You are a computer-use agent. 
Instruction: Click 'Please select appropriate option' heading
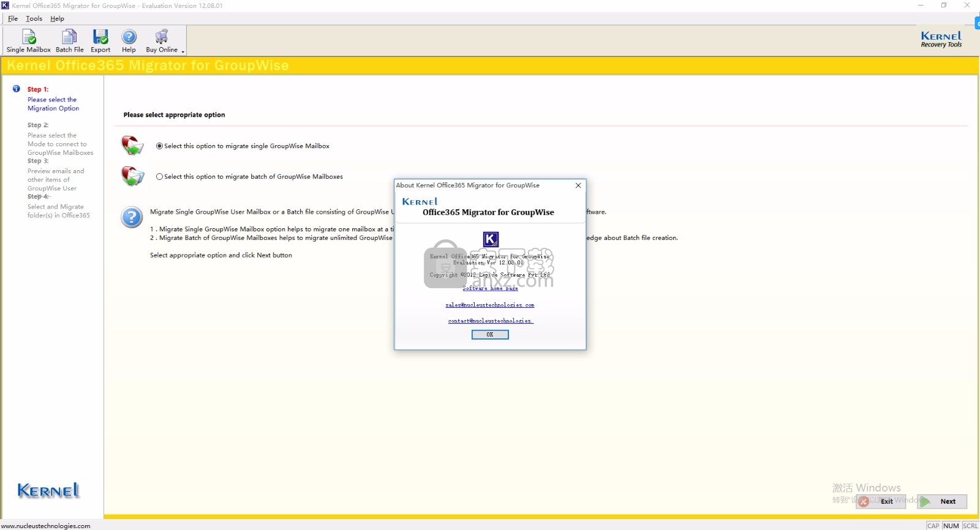[174, 114]
